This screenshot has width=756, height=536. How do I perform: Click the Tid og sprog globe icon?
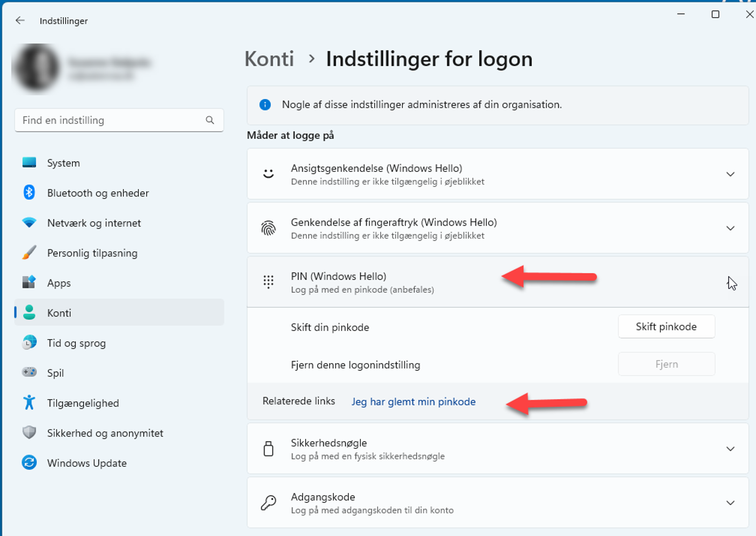tap(29, 342)
